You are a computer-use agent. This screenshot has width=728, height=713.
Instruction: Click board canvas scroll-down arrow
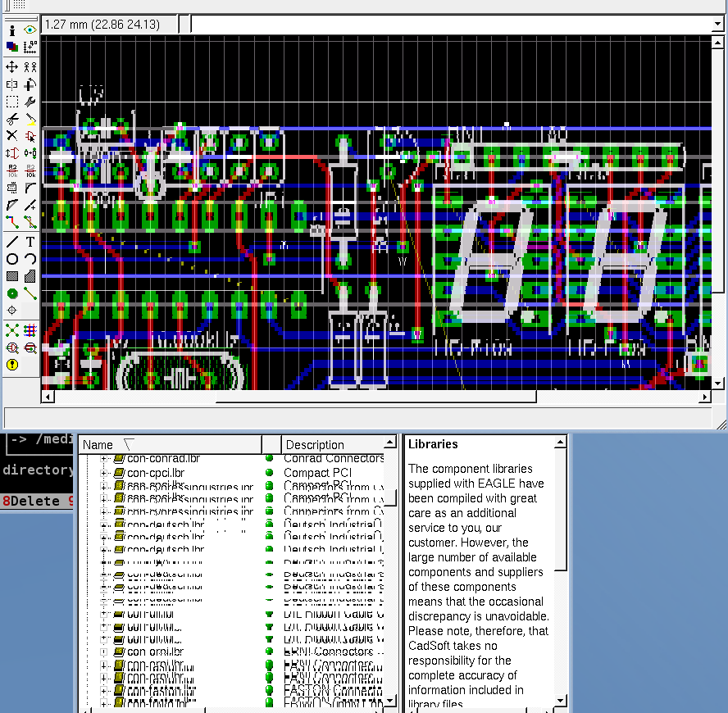pyautogui.click(x=718, y=384)
